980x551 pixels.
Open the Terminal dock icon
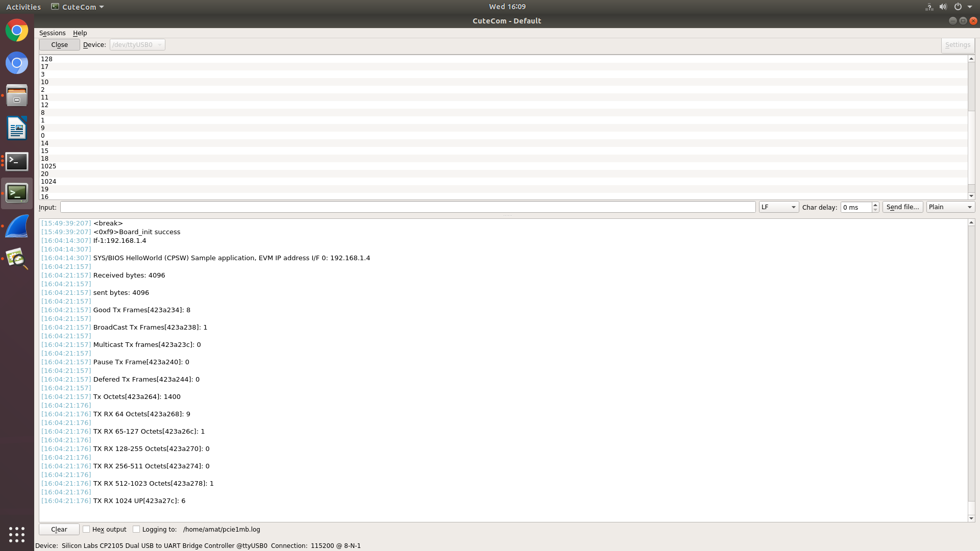tap(17, 162)
